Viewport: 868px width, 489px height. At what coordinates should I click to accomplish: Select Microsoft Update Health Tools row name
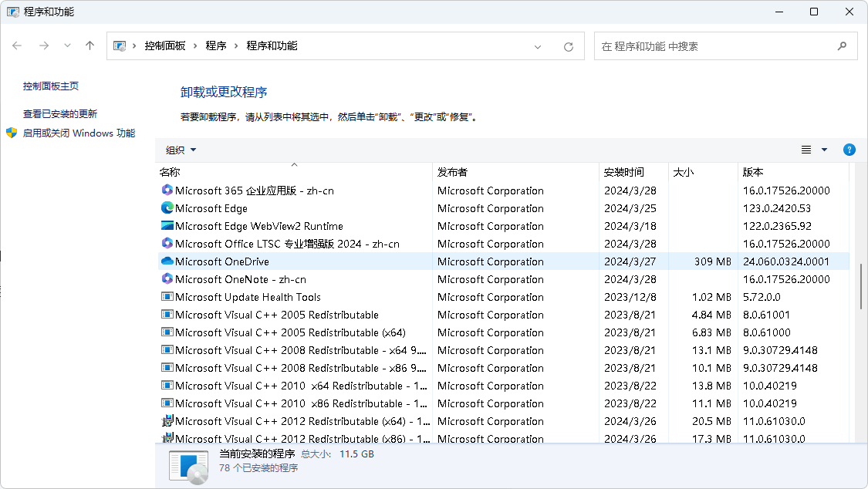click(248, 297)
